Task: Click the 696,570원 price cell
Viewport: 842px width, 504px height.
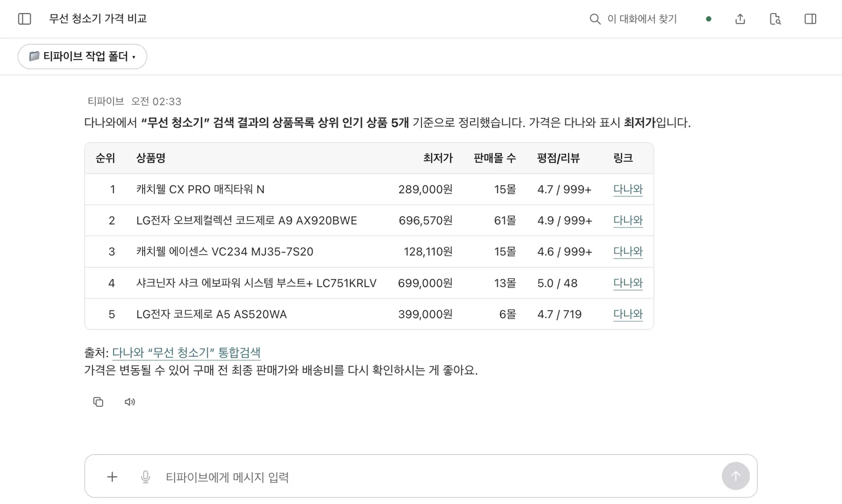Action: [425, 220]
